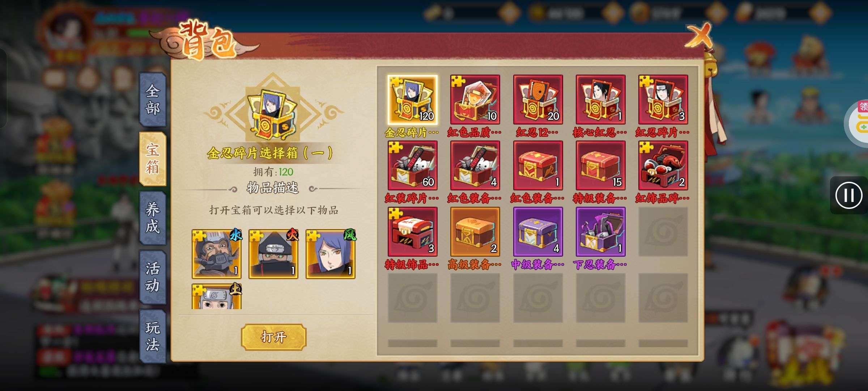
Task: Switch to the 养成 tab
Action: 153,218
